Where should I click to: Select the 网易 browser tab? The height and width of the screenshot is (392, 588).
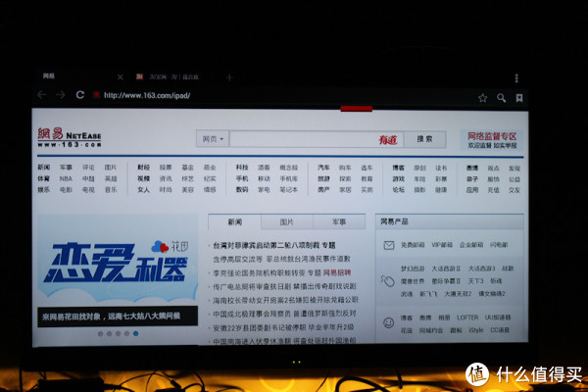tap(49, 76)
